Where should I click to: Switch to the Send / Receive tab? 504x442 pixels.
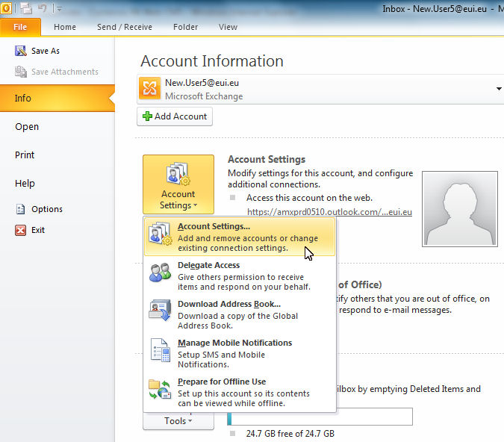[124, 27]
